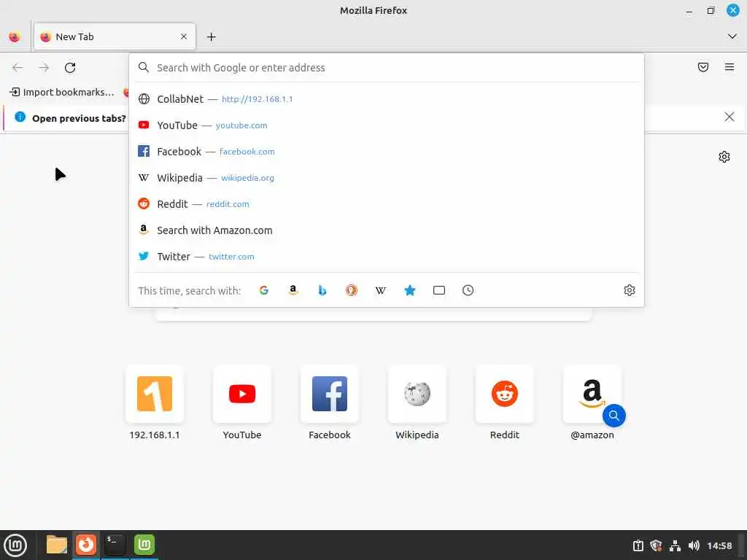The width and height of the screenshot is (747, 560).
Task: Search this time with DuckDuckGo icon
Action: [352, 290]
